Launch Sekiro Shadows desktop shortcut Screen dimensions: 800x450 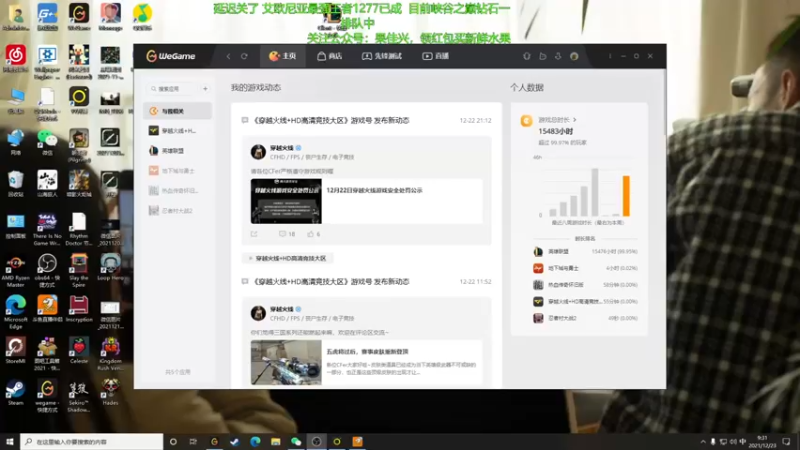tap(79, 396)
